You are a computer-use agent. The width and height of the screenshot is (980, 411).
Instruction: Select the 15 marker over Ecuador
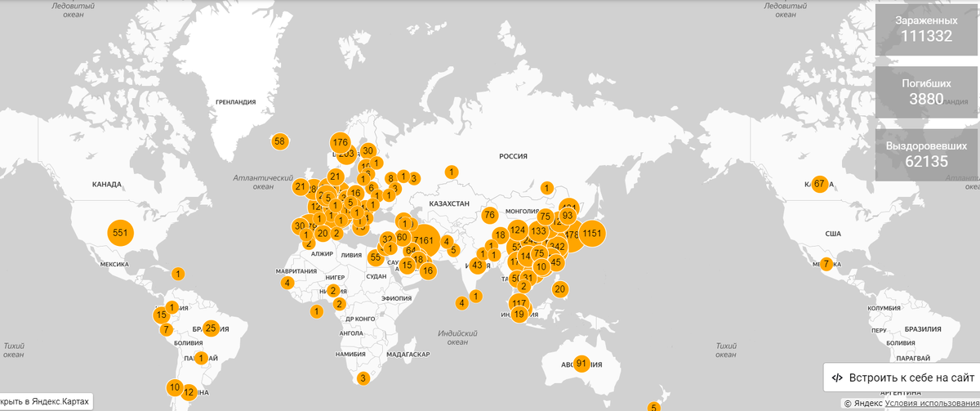pyautogui.click(x=161, y=315)
